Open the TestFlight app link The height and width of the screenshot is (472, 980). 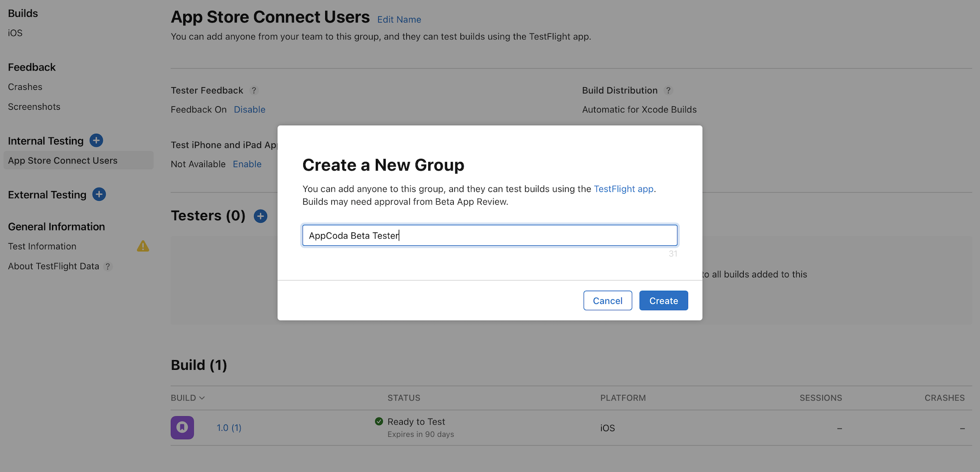(624, 188)
